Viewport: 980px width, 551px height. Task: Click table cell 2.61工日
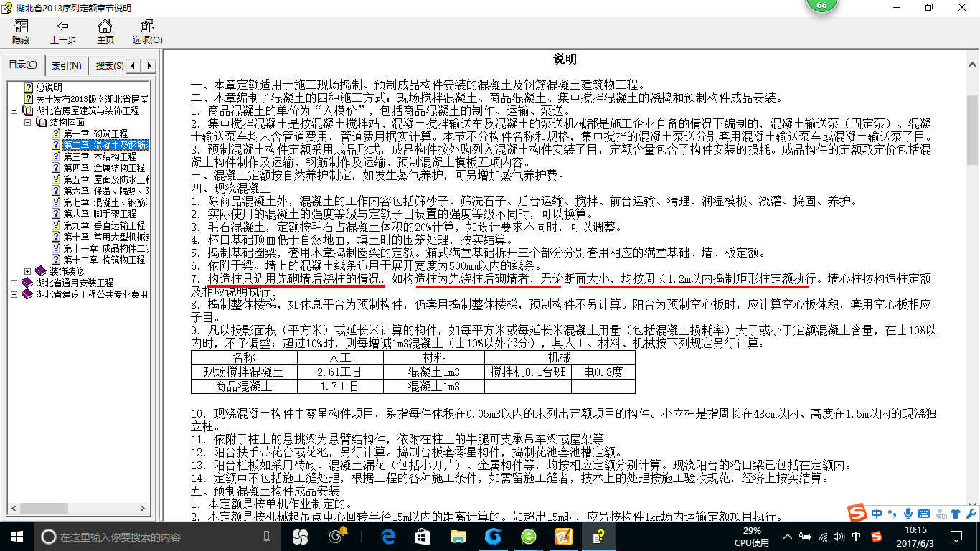pyautogui.click(x=339, y=372)
